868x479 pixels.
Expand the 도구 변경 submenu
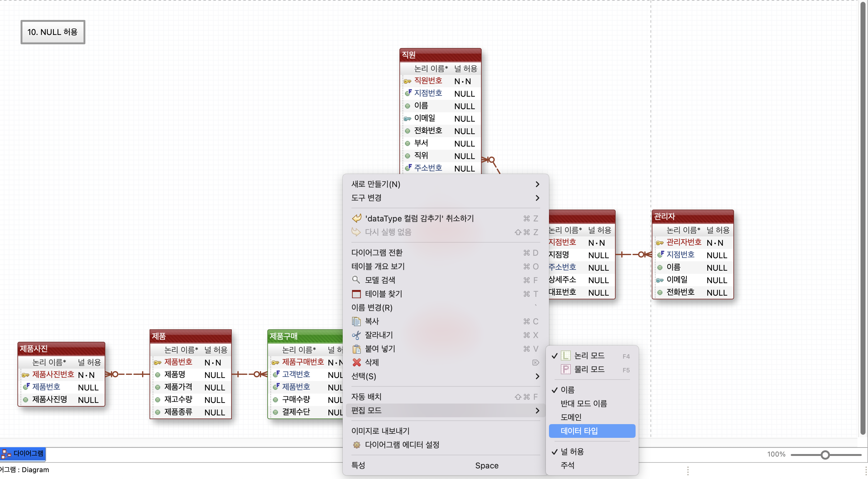coord(446,198)
